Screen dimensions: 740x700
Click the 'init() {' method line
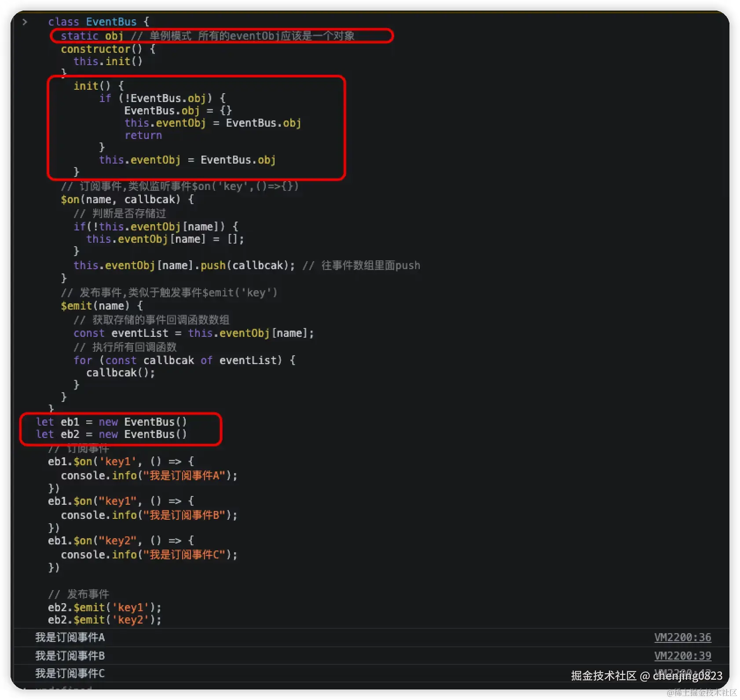click(x=99, y=86)
